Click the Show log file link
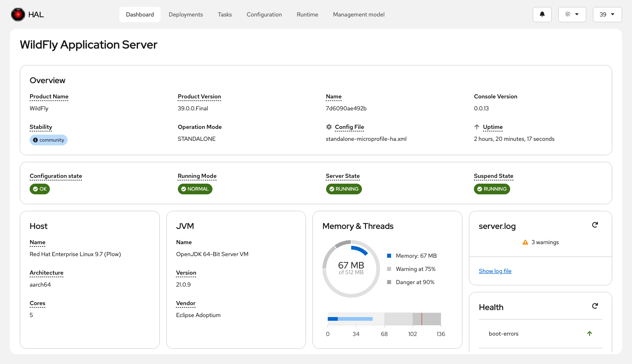The height and width of the screenshot is (364, 632). 495,271
